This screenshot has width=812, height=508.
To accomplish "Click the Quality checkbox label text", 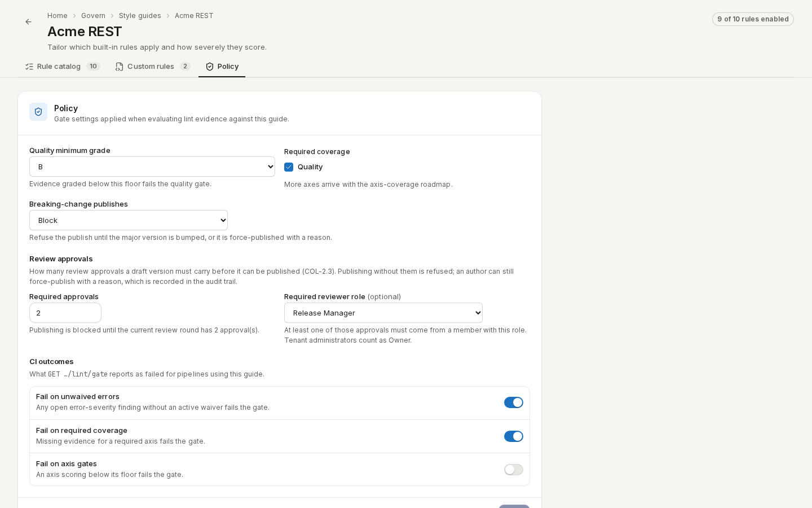I will coord(310,167).
